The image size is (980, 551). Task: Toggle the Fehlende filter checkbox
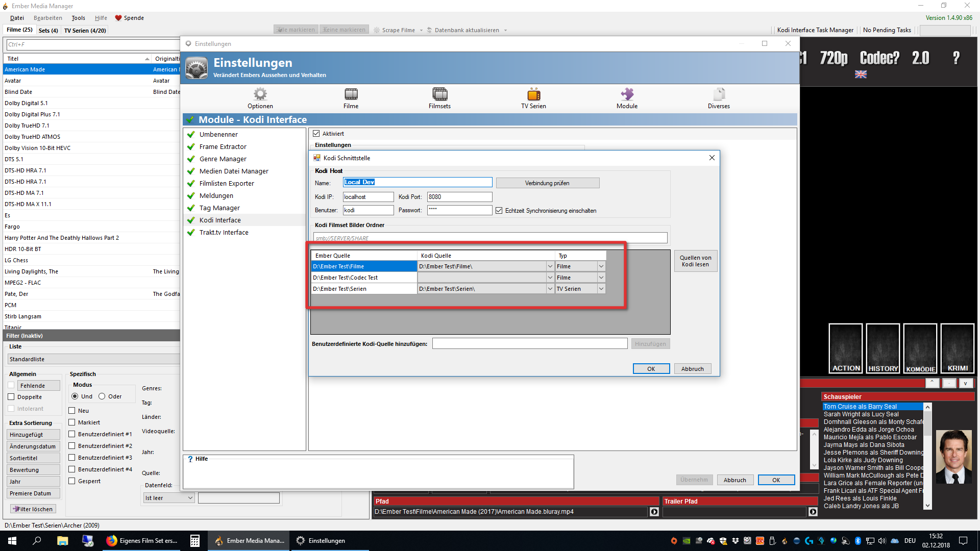tap(11, 386)
